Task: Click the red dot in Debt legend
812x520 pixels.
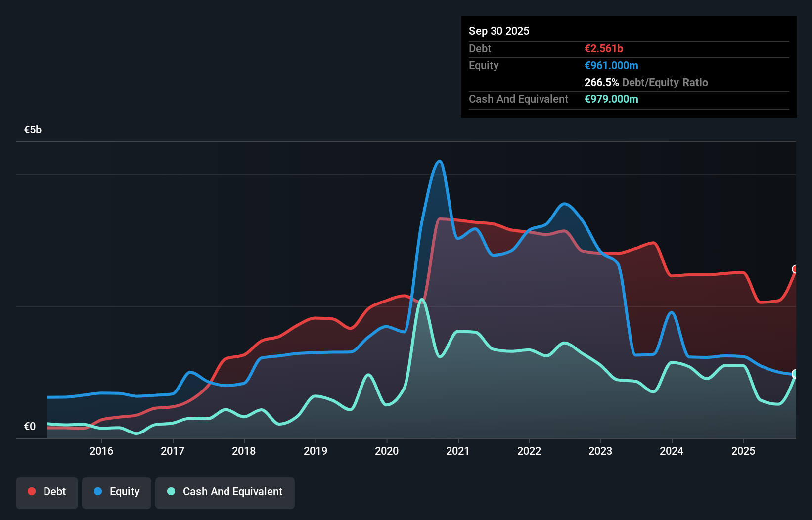Action: (32, 491)
